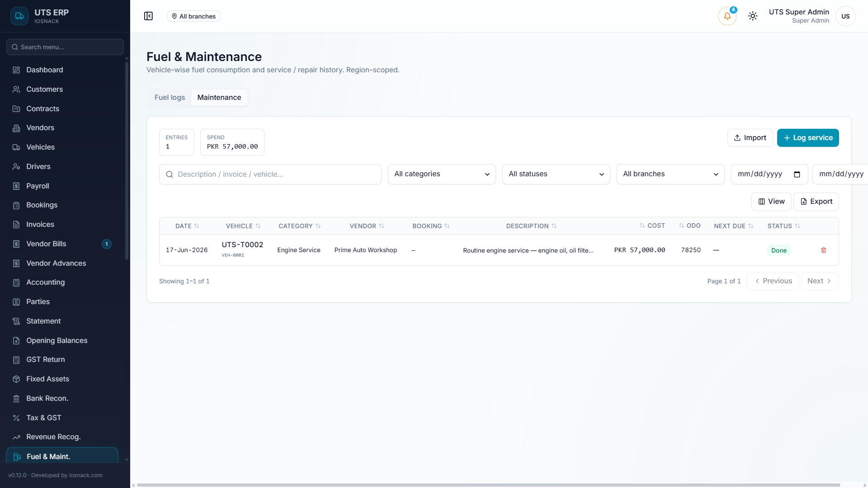Click the Bank Recon. bank icon
The width and height of the screenshot is (868, 488).
16,399
